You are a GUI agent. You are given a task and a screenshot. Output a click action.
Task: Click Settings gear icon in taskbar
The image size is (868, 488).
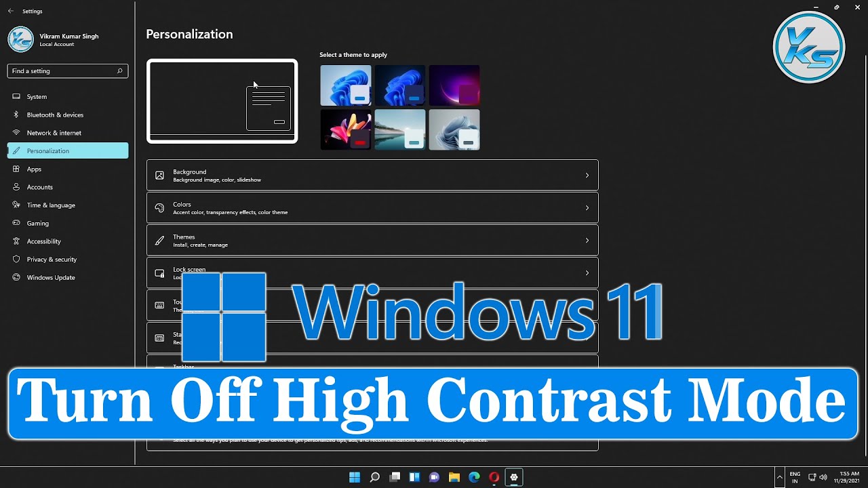tap(514, 477)
